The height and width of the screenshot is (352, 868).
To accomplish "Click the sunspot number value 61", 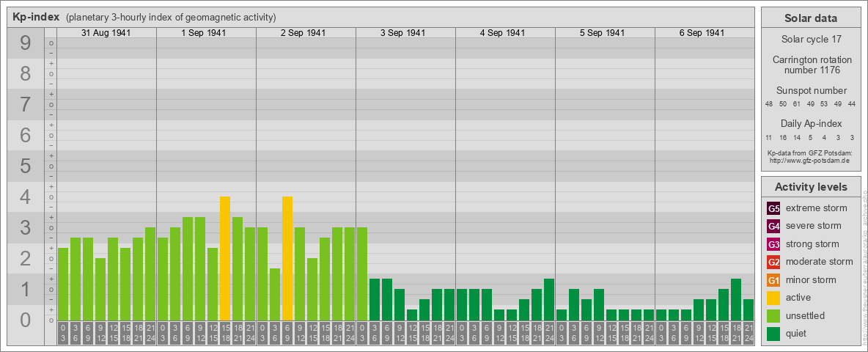I will point(797,104).
